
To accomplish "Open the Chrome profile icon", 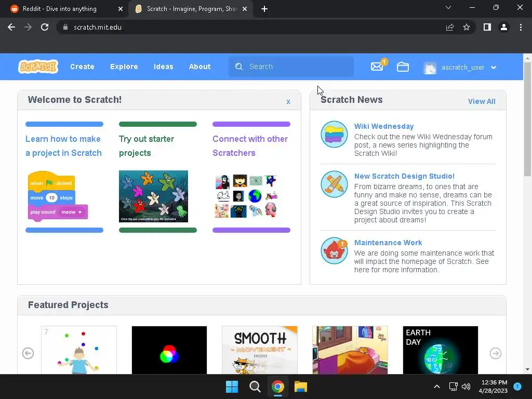I will pos(504,27).
